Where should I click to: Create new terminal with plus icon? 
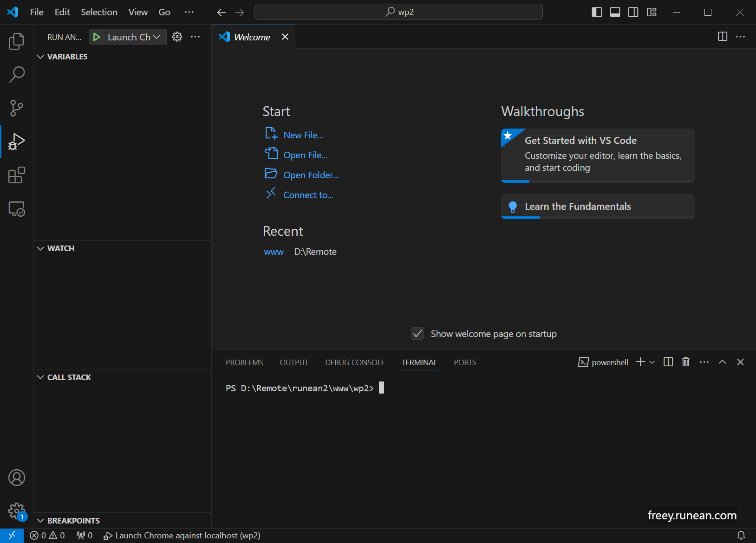640,362
